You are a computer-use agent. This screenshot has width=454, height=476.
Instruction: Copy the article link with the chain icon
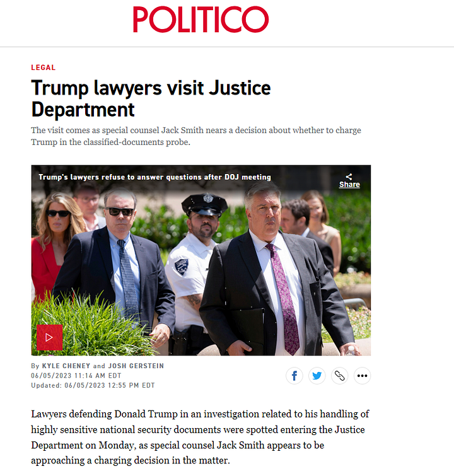pos(339,376)
